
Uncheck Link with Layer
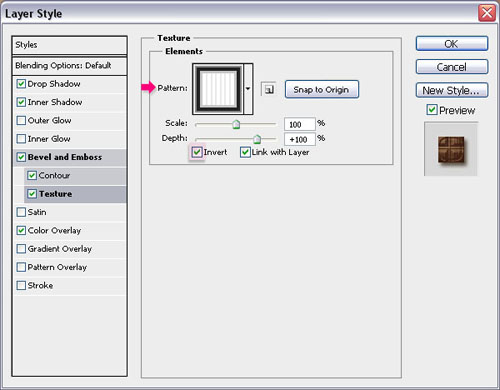click(245, 152)
